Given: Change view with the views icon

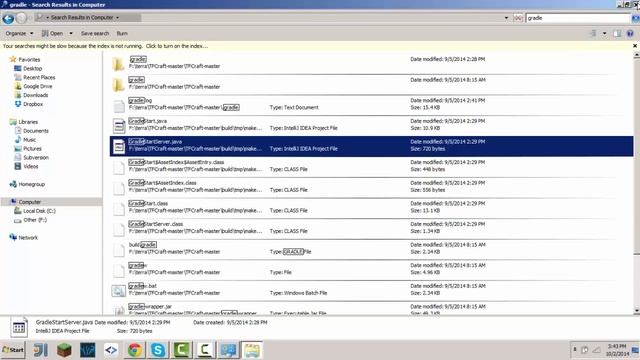Looking at the screenshot, I should [x=593, y=33].
